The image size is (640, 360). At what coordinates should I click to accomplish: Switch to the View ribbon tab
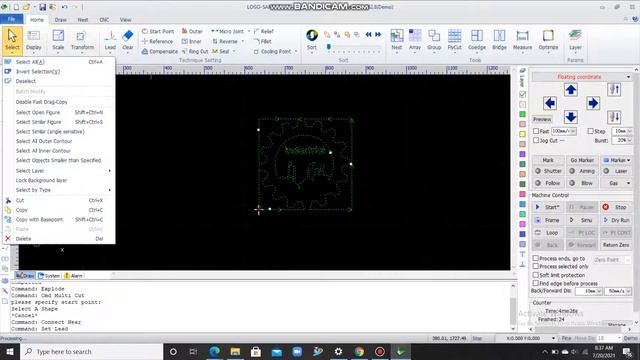coord(125,20)
